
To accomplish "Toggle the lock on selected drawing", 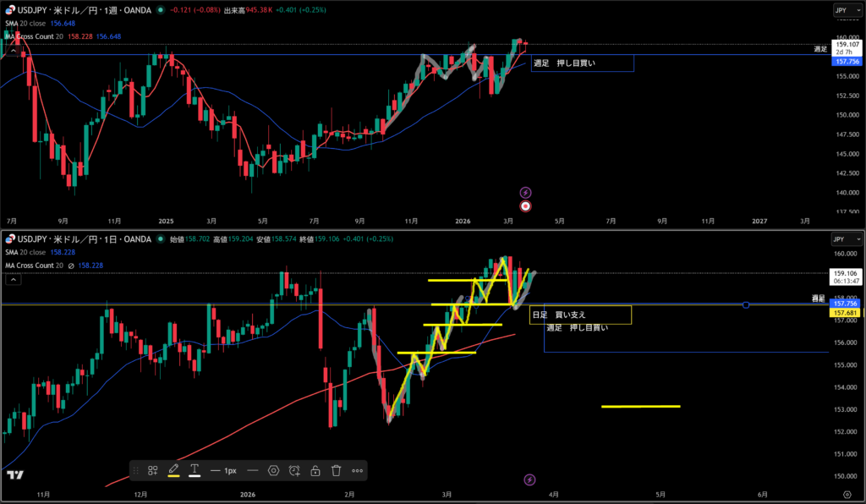I will pos(315,470).
